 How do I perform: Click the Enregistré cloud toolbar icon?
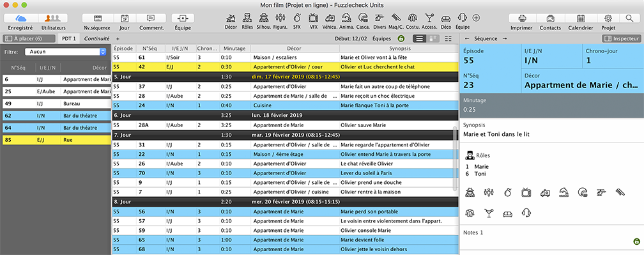pyautogui.click(x=20, y=19)
